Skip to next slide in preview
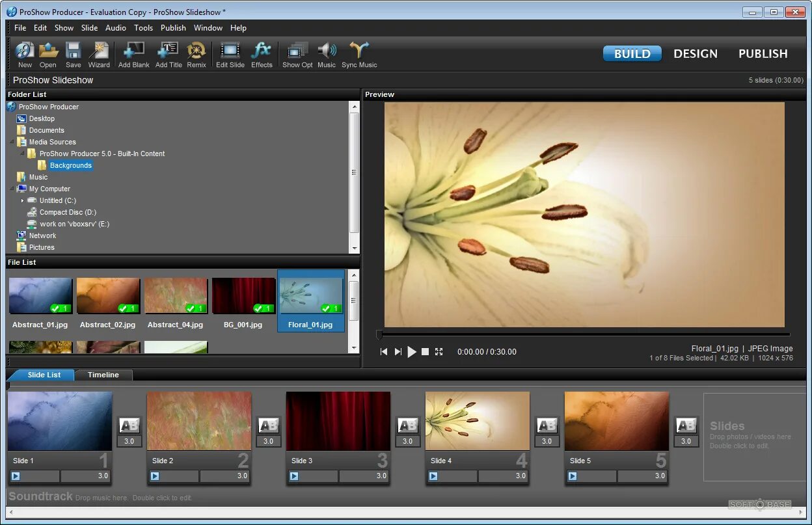 (398, 351)
